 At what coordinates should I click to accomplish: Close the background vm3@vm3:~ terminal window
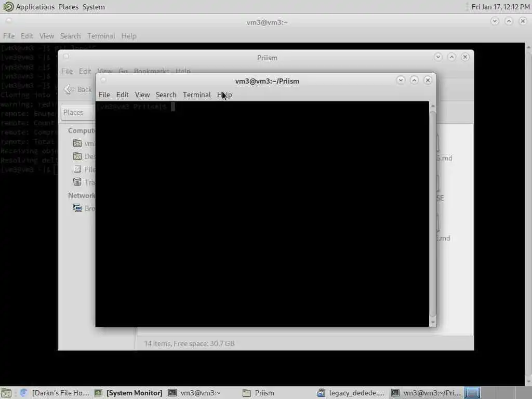click(523, 21)
